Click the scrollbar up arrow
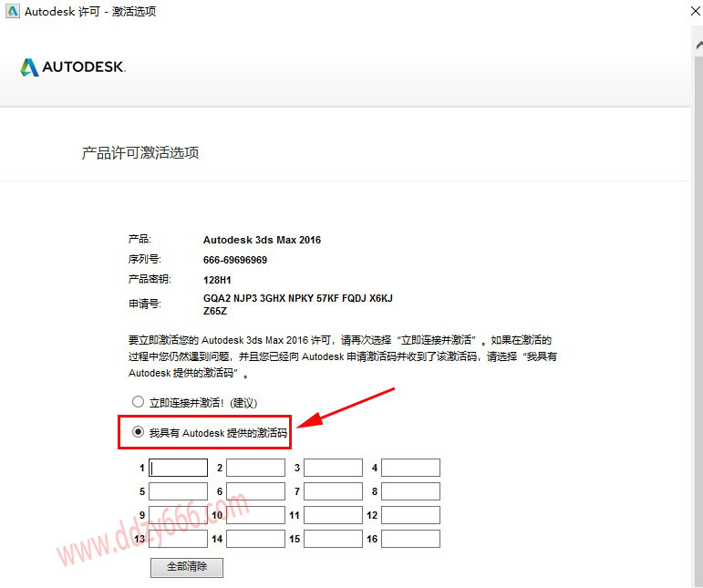Screen dimensions: 703x588 pyautogui.click(x=698, y=45)
